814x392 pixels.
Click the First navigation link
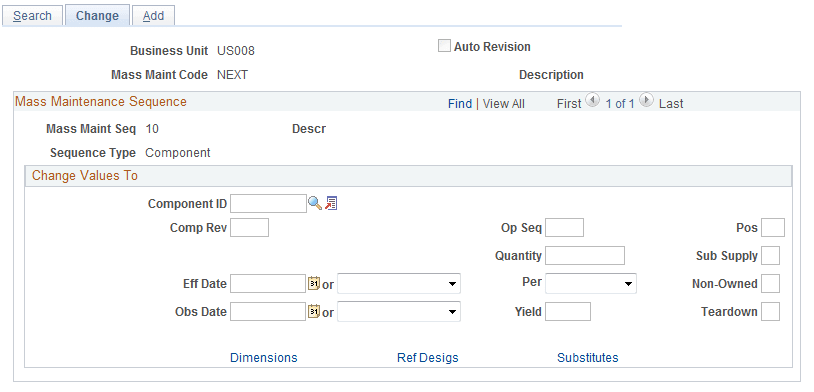click(569, 104)
